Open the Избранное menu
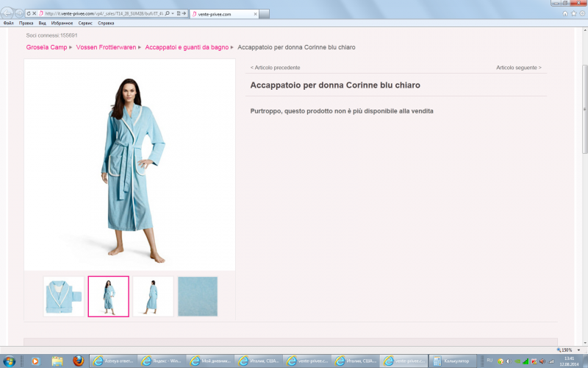This screenshot has width=588, height=368. point(62,23)
